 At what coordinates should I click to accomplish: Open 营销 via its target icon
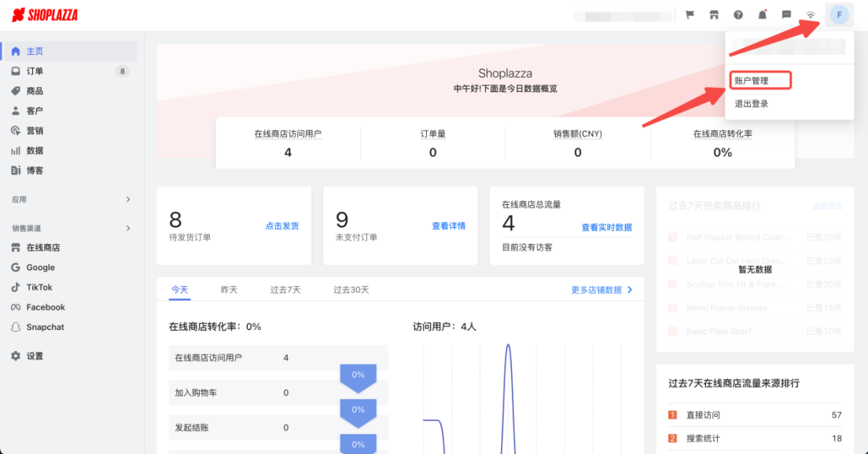click(16, 130)
